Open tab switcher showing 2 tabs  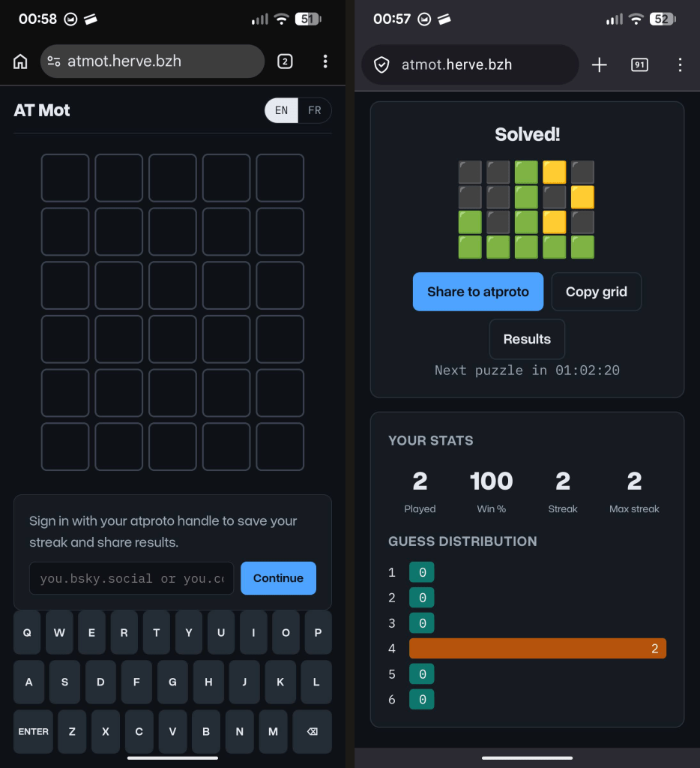285,61
